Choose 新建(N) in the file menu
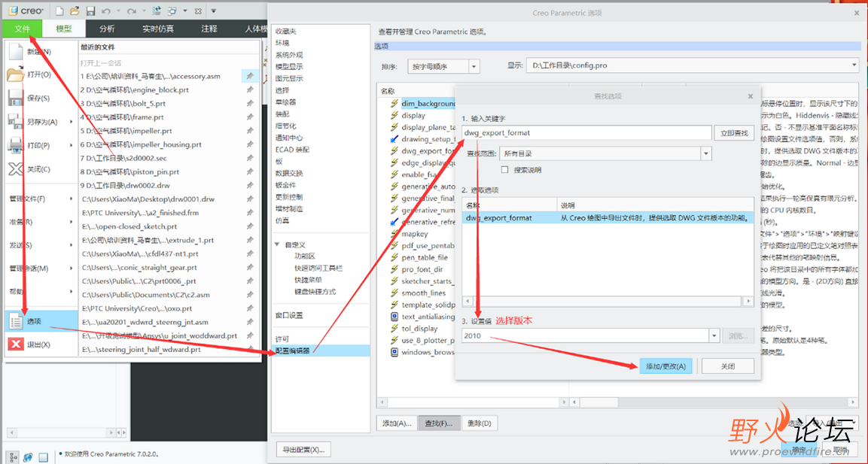Viewport: 868px width, 464px height. tap(41, 51)
